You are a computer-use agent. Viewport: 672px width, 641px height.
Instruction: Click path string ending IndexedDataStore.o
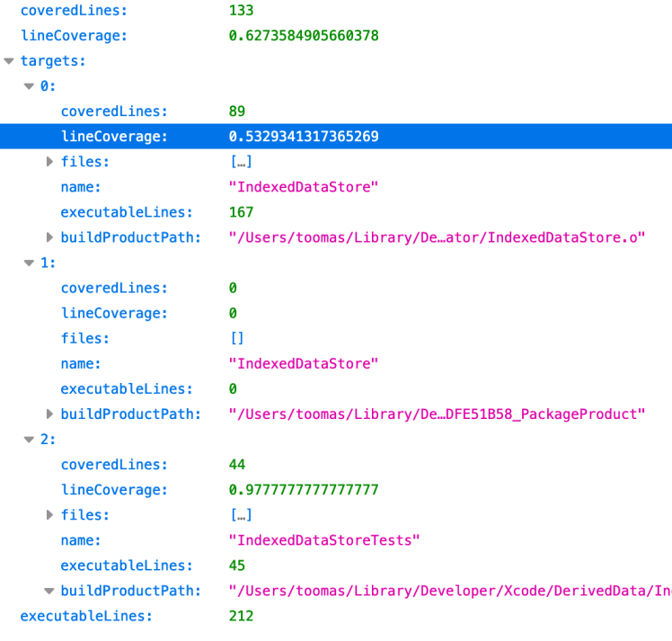pos(437,237)
